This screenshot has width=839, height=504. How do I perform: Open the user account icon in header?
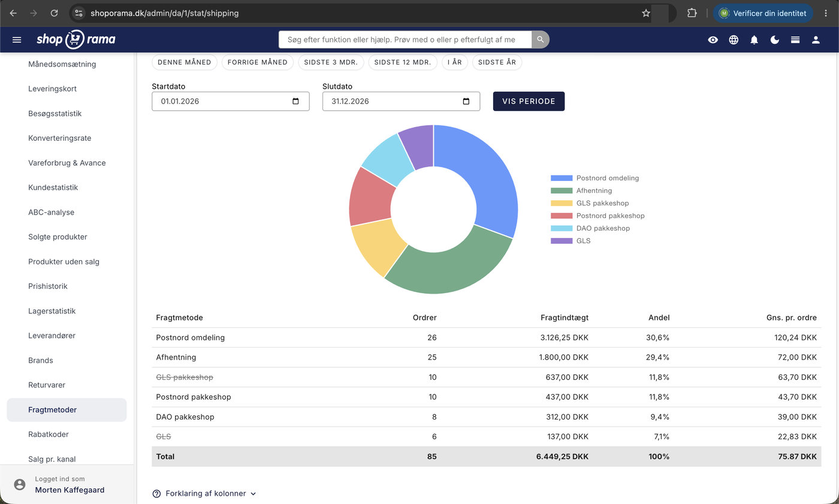[x=816, y=40]
